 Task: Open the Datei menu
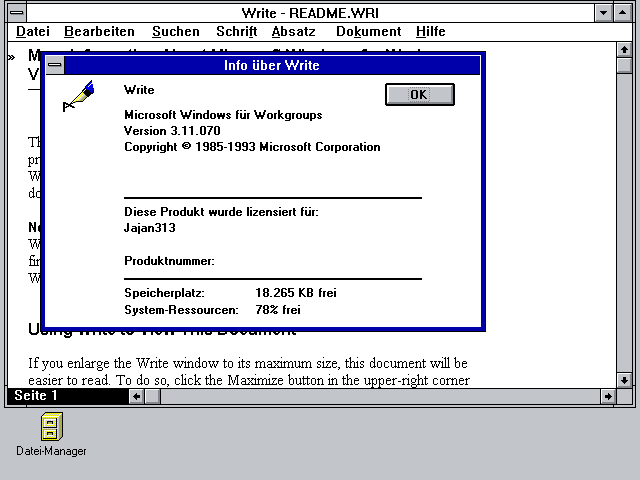pos(33,31)
